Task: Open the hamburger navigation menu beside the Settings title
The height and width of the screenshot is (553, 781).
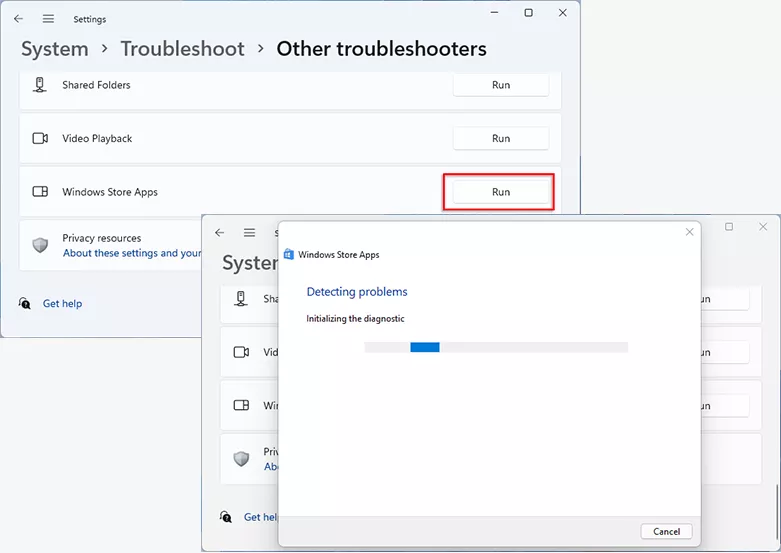Action: (48, 19)
